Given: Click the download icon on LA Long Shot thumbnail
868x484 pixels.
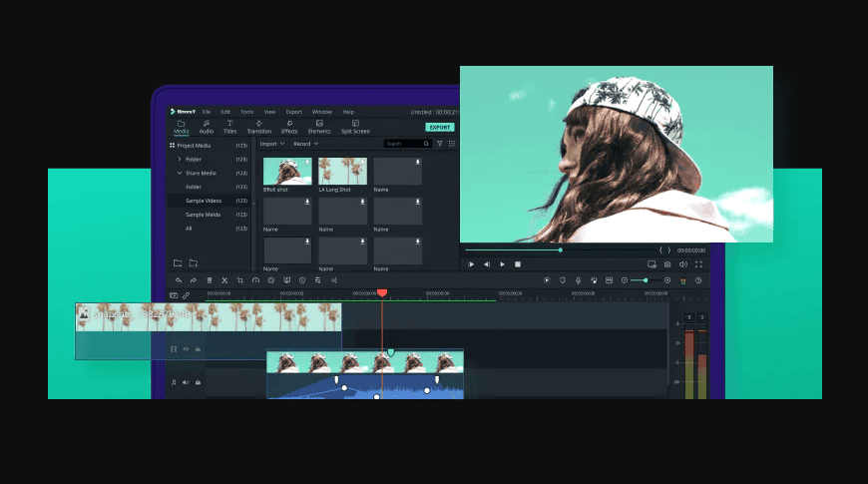Looking at the screenshot, I should click(362, 162).
